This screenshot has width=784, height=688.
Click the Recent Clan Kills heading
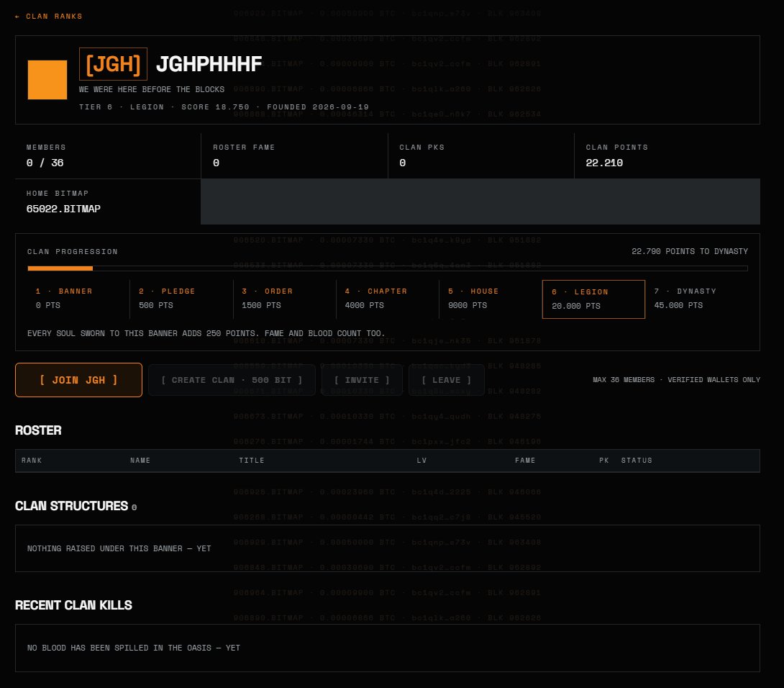point(73,605)
